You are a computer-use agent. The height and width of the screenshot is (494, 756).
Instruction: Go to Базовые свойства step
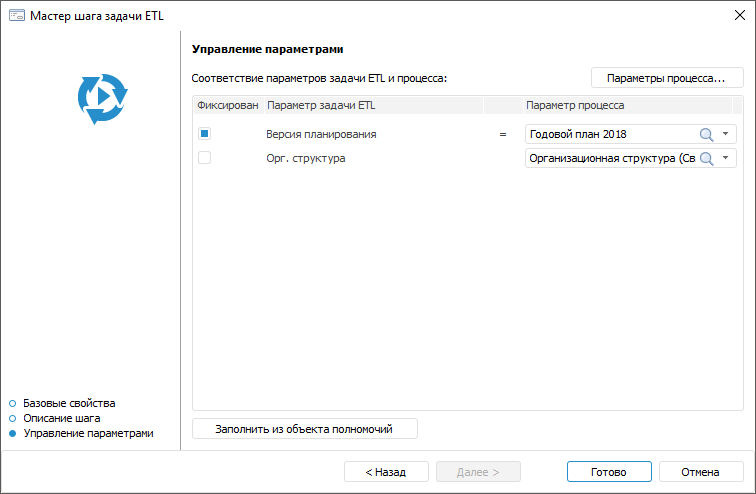[x=69, y=403]
